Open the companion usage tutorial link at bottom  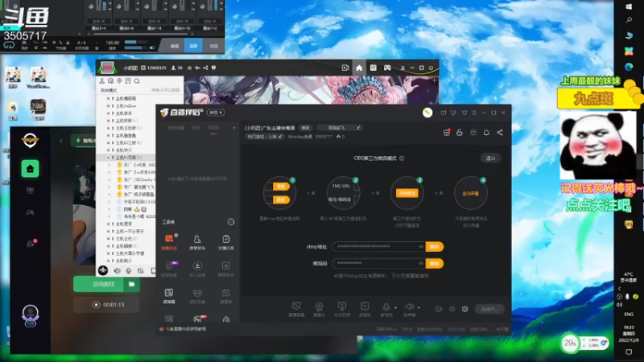tap(186, 329)
